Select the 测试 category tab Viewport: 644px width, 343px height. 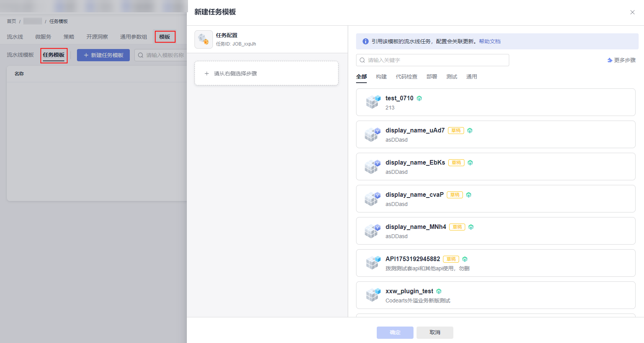451,77
